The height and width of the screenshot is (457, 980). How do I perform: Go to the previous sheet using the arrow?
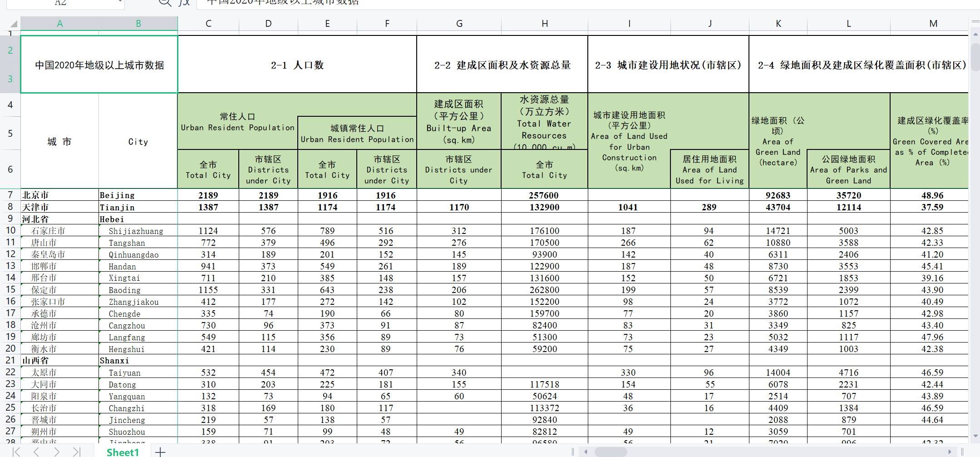(x=36, y=452)
